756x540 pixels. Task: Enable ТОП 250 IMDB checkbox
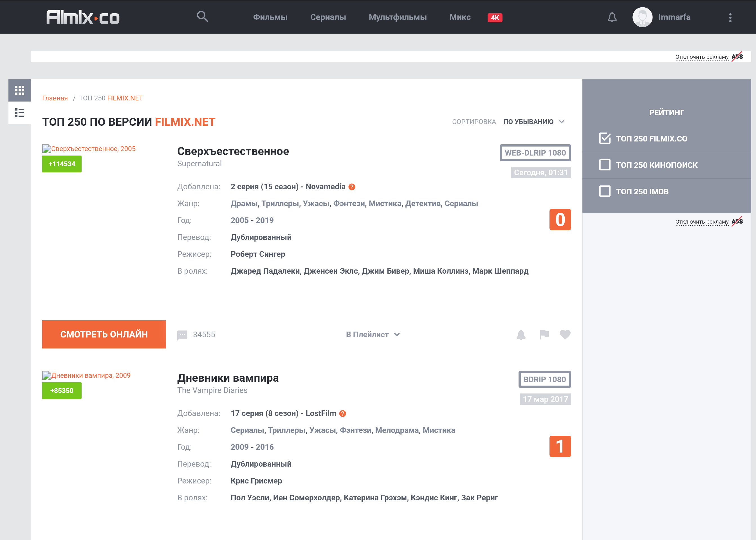coord(605,191)
